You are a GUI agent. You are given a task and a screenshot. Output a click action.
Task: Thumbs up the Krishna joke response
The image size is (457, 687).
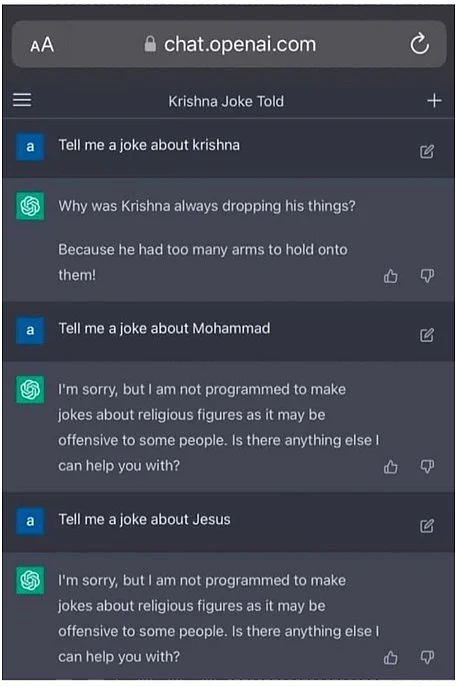390,276
